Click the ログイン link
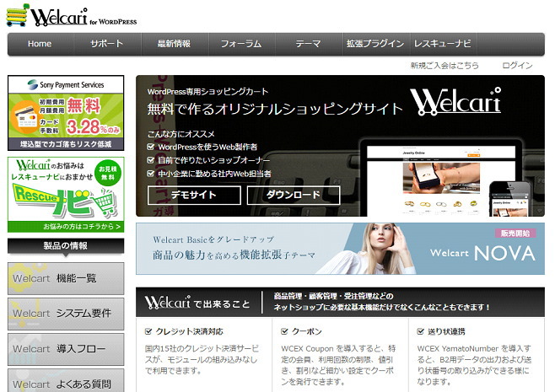This screenshot has width=555, height=392. click(517, 66)
